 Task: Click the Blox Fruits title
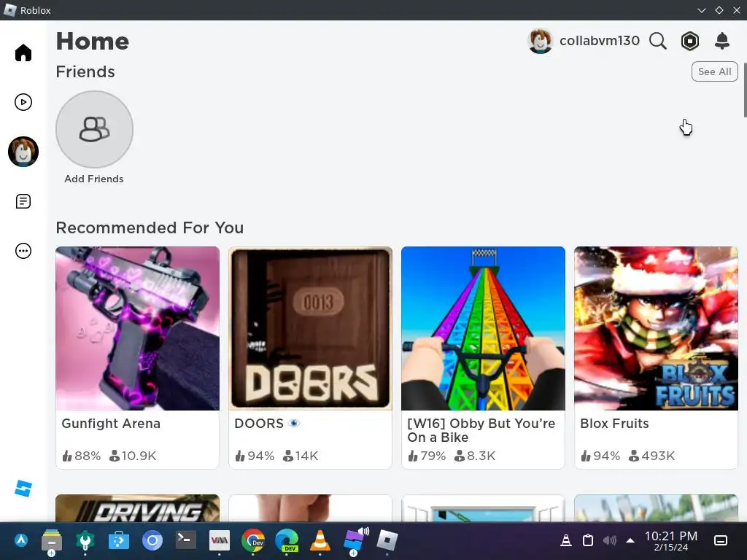click(614, 424)
